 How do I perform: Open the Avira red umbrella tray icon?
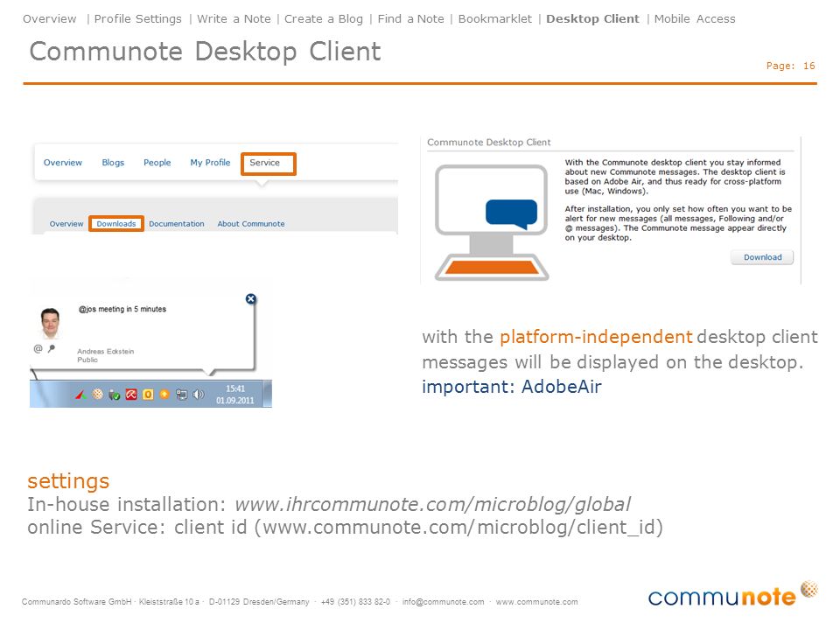coord(131,395)
